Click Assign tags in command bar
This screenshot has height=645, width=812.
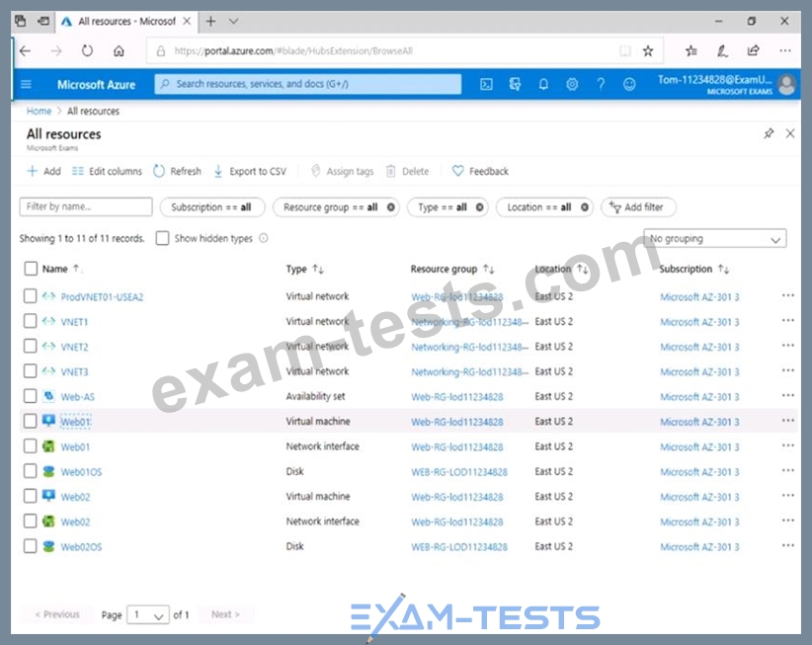[342, 171]
